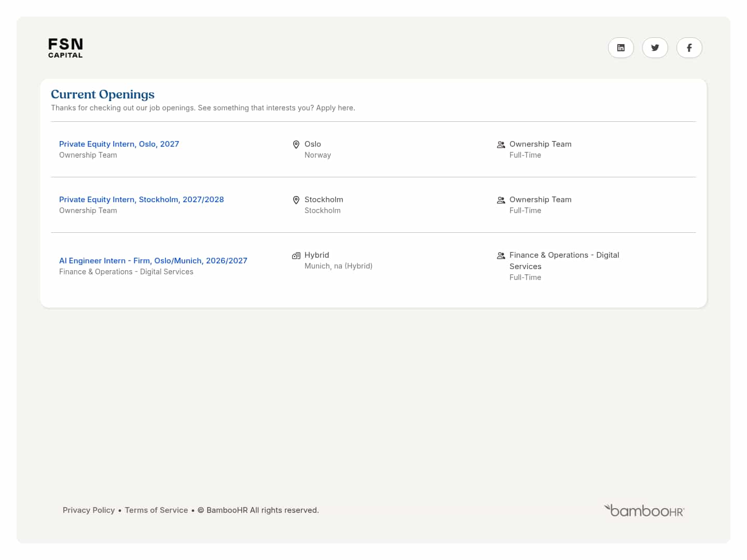747x560 pixels.
Task: Click the team icon in the Oslo job row
Action: (x=501, y=145)
